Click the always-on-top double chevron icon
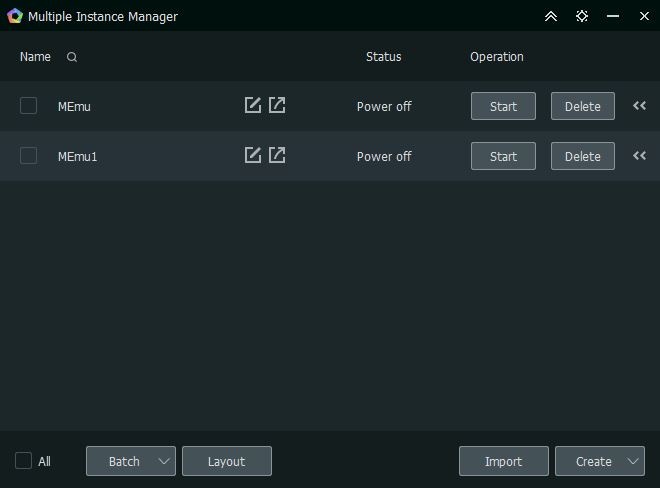This screenshot has width=660, height=488. tap(551, 16)
